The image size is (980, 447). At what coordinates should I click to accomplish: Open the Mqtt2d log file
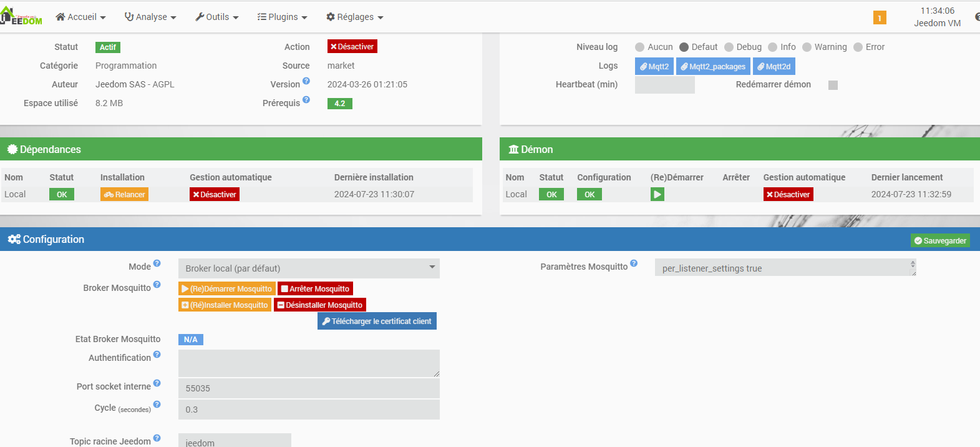click(774, 66)
